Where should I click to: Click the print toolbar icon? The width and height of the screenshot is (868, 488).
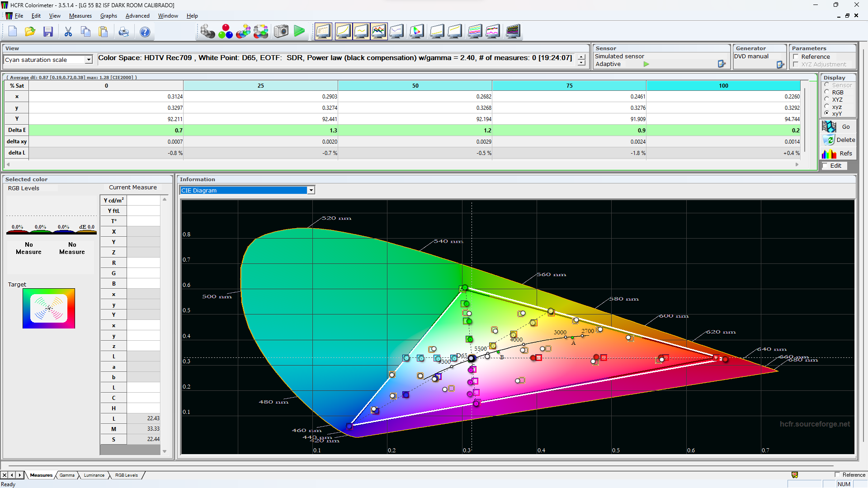123,32
